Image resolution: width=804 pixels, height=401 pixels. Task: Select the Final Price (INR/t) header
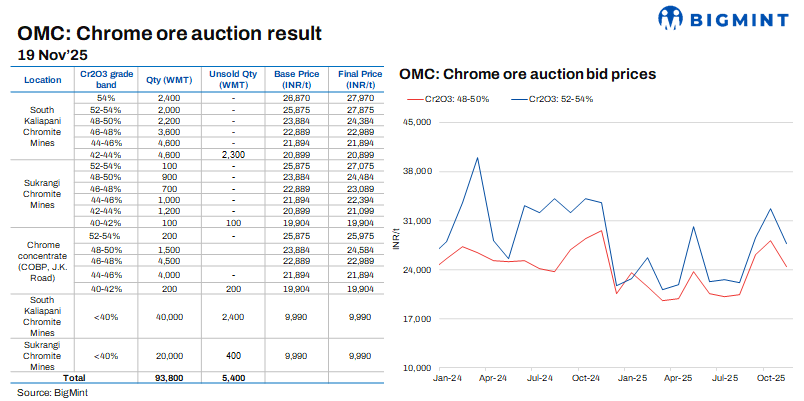359,79
